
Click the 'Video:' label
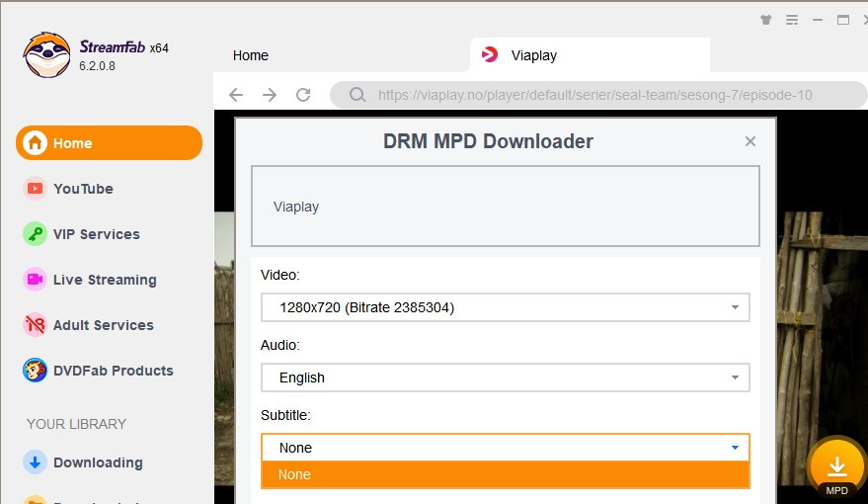point(280,275)
